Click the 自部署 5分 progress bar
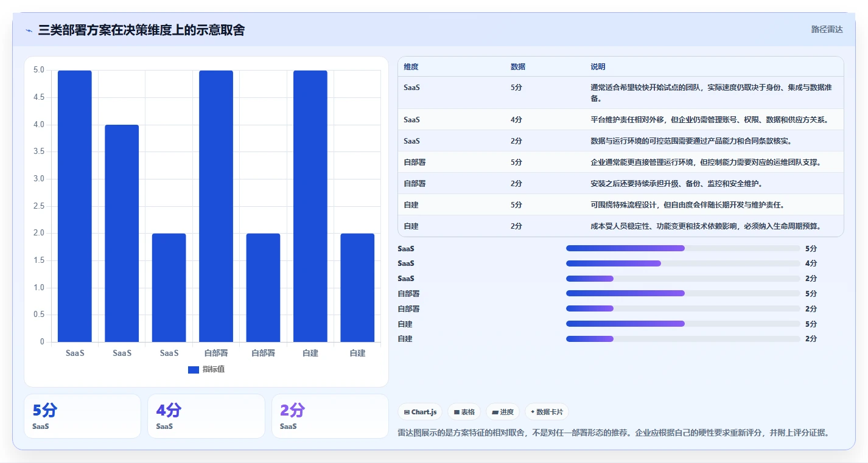 coord(683,293)
